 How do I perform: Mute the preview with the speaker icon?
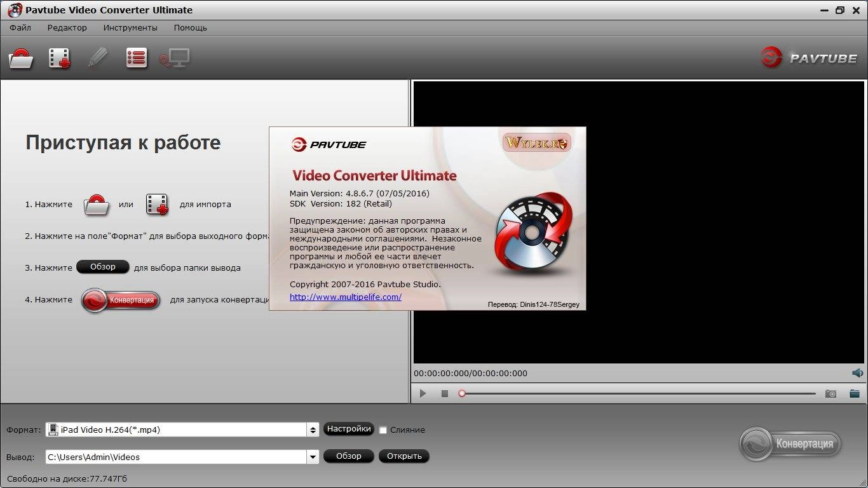tap(857, 373)
